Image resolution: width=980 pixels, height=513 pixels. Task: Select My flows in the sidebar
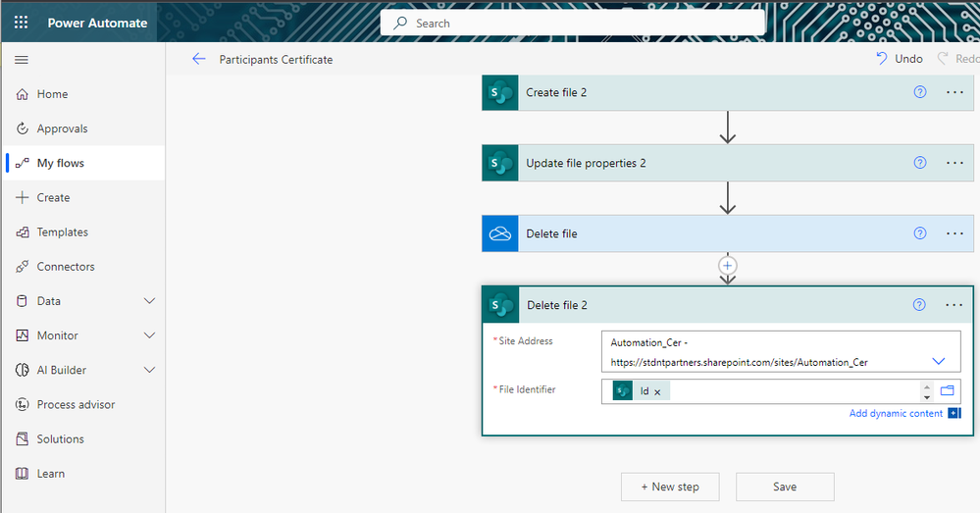click(83, 163)
